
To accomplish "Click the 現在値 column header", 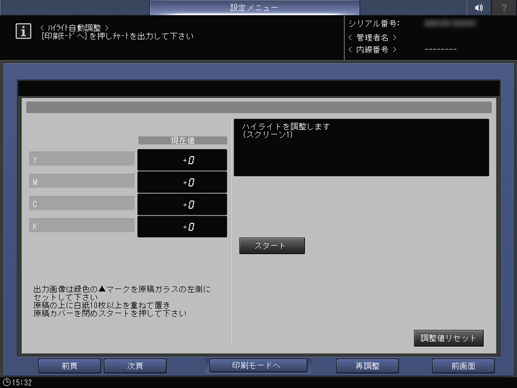I will 183,140.
